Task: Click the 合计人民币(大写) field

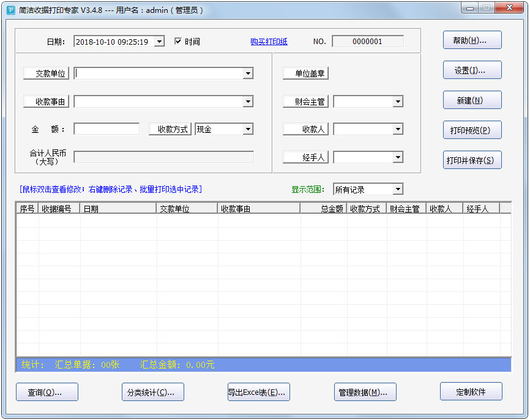Action: [163, 157]
